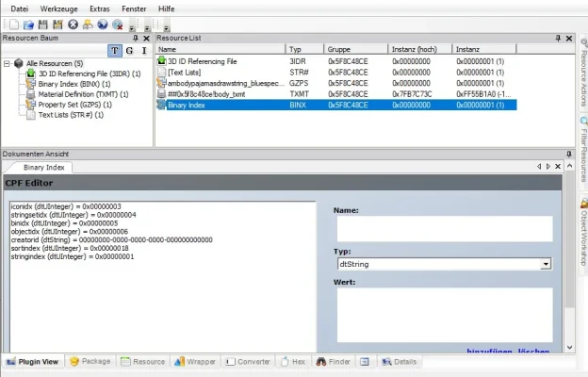Select Material Definition (TXMT) tree node
This screenshot has width=588, height=377.
83,94
